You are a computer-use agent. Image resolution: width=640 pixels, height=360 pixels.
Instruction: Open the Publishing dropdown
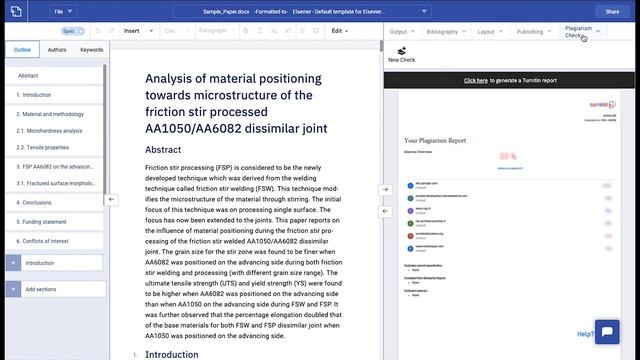pyautogui.click(x=534, y=32)
